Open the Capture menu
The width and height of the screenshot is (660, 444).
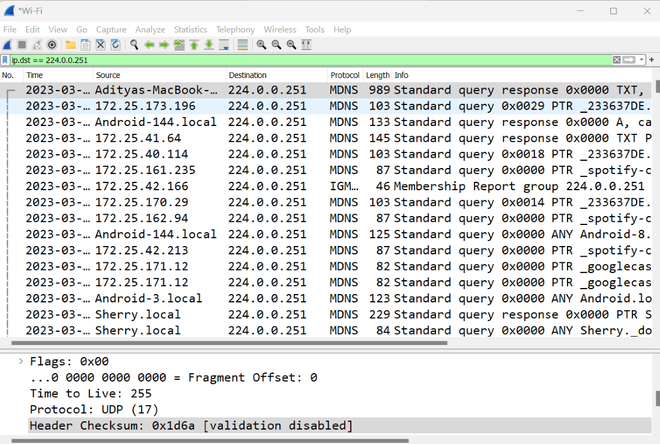(111, 29)
